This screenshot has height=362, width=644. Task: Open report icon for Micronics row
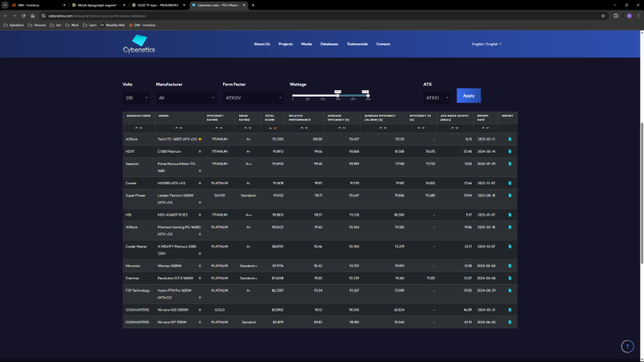pyautogui.click(x=510, y=266)
